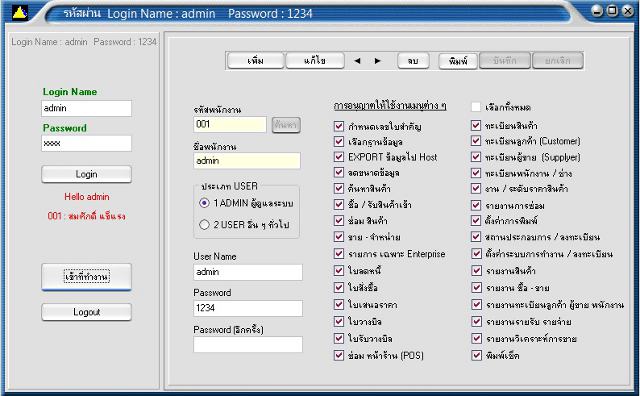
Task: Click the เพิ่ม (add) toolbar button
Action: click(256, 61)
